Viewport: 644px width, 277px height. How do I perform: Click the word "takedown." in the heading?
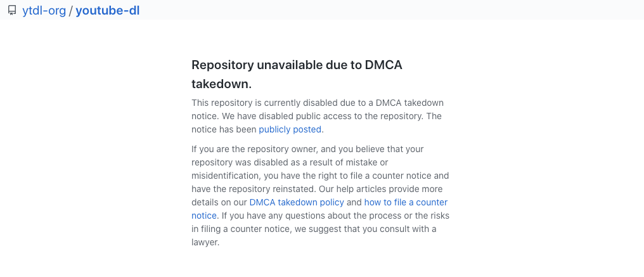click(x=221, y=84)
